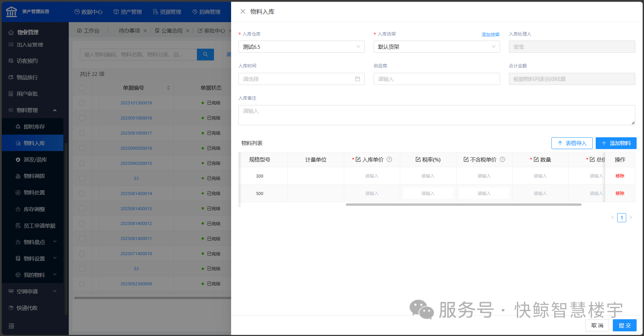Check the box for order 2025101300019
Screen dimensions: 644x336
click(82, 103)
